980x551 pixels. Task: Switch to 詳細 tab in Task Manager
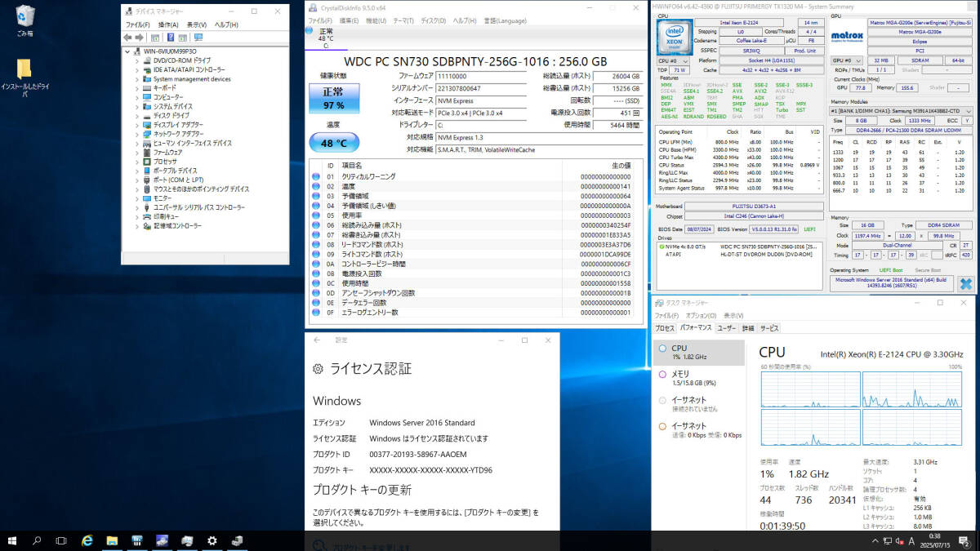(747, 328)
